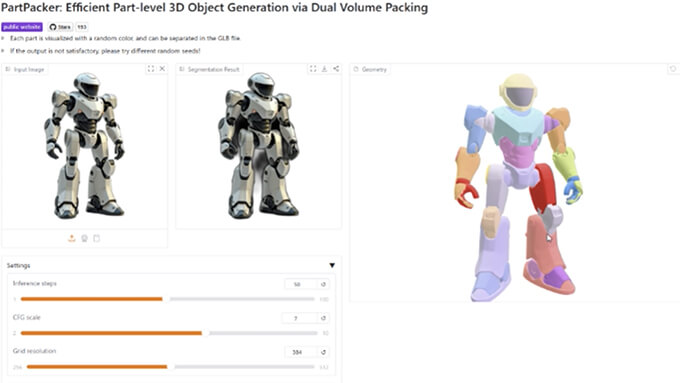View the Input Image fullscreen
The width and height of the screenshot is (680, 383).
pyautogui.click(x=150, y=69)
